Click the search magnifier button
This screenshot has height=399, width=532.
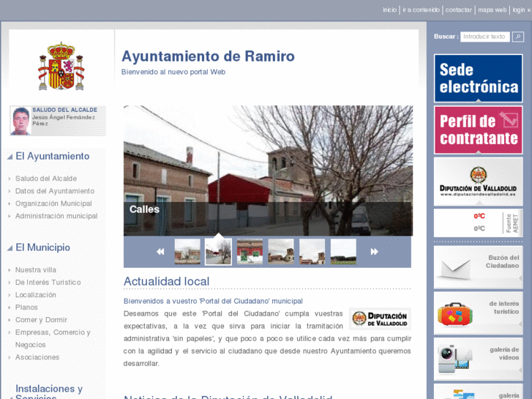(518, 37)
